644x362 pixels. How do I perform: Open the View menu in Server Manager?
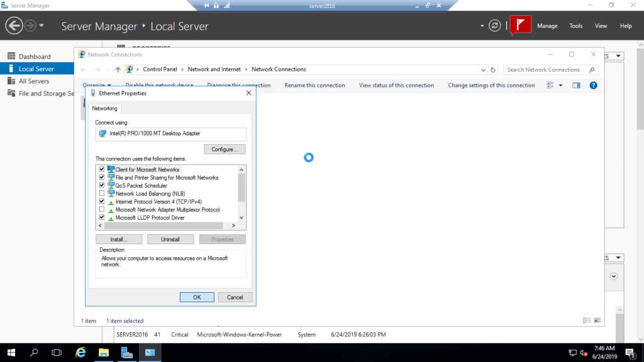601,26
